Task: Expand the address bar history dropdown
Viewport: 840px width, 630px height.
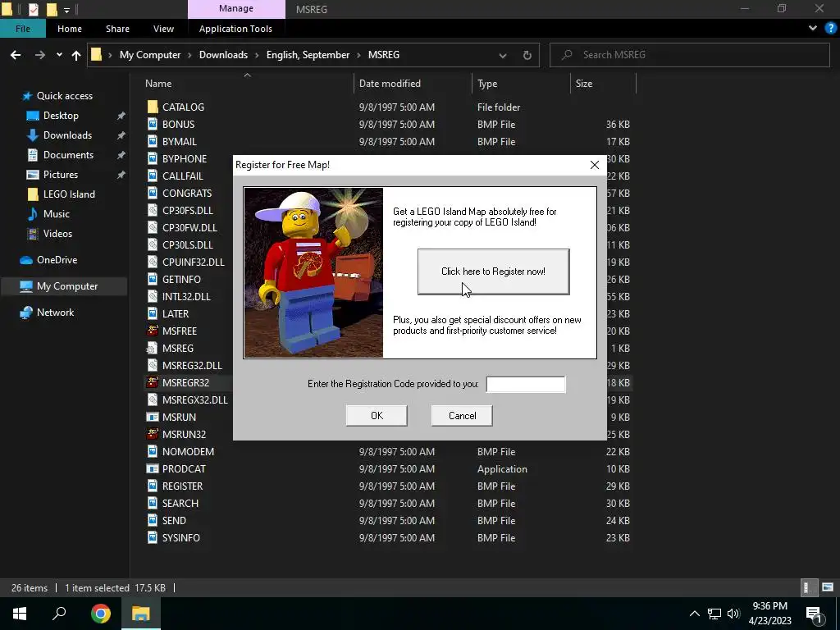Action: [503, 55]
